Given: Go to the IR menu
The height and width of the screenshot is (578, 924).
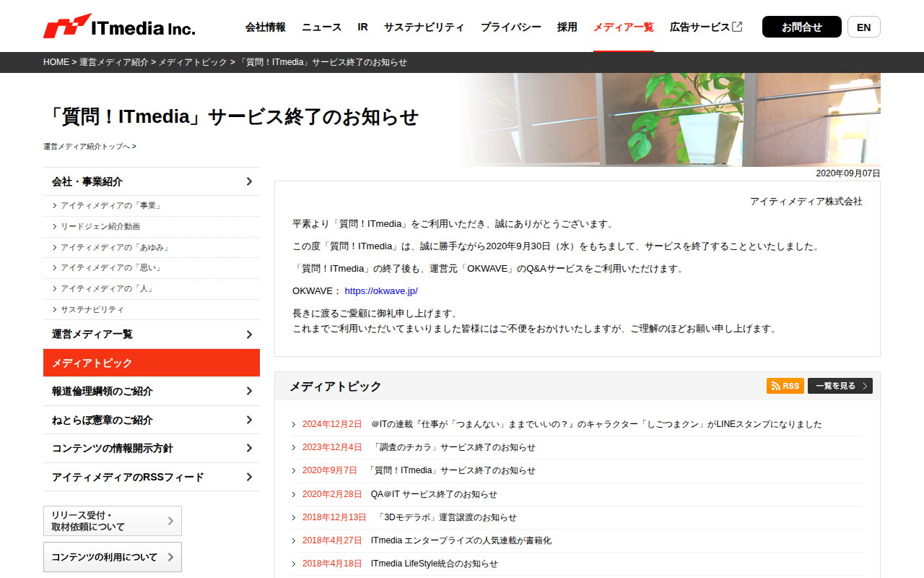Looking at the screenshot, I should point(362,27).
